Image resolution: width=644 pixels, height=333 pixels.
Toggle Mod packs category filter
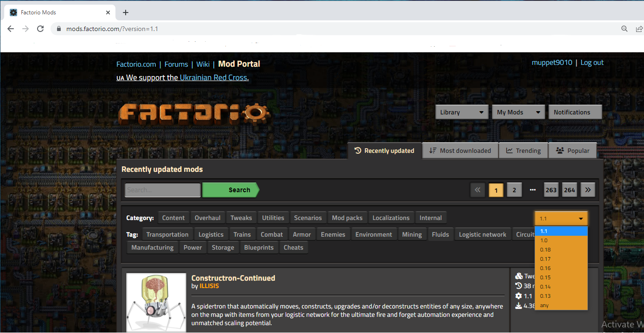point(347,218)
